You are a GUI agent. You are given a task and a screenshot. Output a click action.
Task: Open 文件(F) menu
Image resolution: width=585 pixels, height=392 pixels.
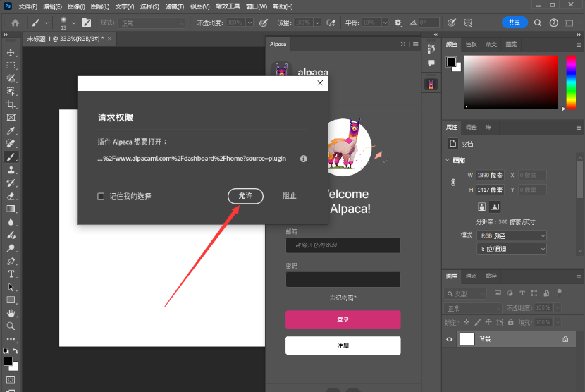(x=28, y=6)
